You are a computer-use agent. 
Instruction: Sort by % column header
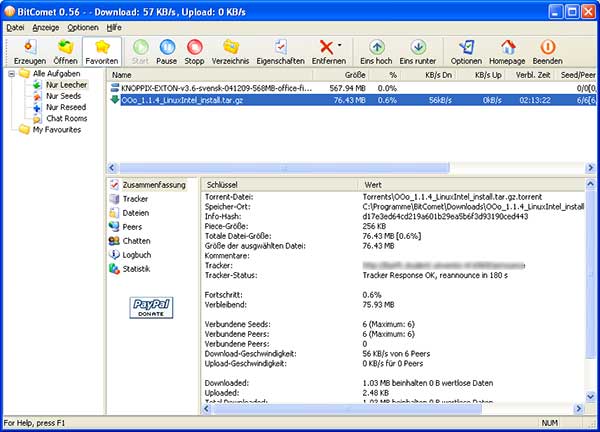click(x=386, y=75)
